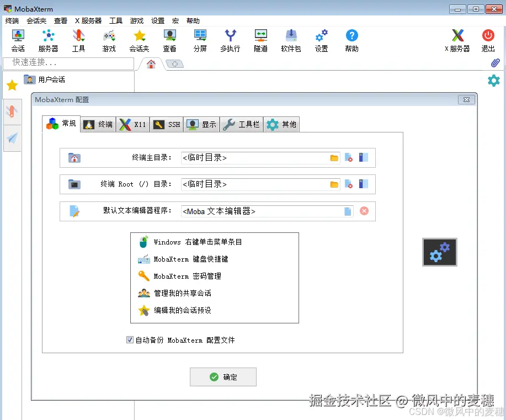This screenshot has width=506, height=420.
Task: Click the 确定 confirm button
Action: [223, 377]
